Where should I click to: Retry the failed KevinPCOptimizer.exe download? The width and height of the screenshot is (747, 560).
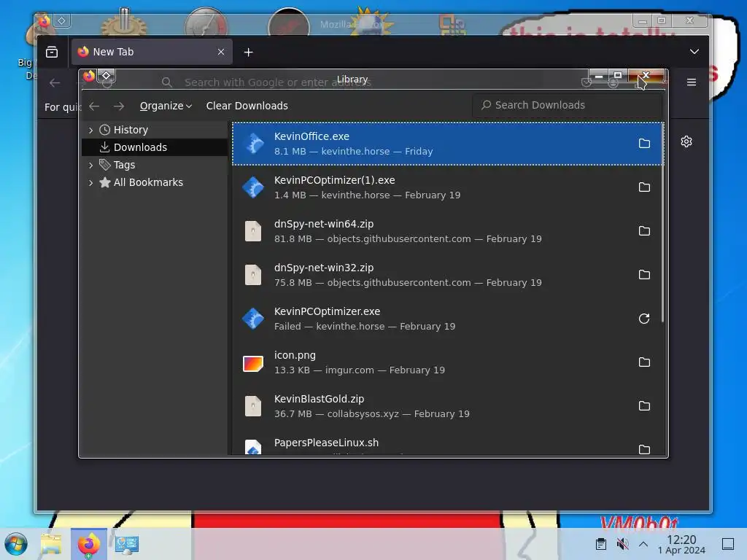click(644, 319)
